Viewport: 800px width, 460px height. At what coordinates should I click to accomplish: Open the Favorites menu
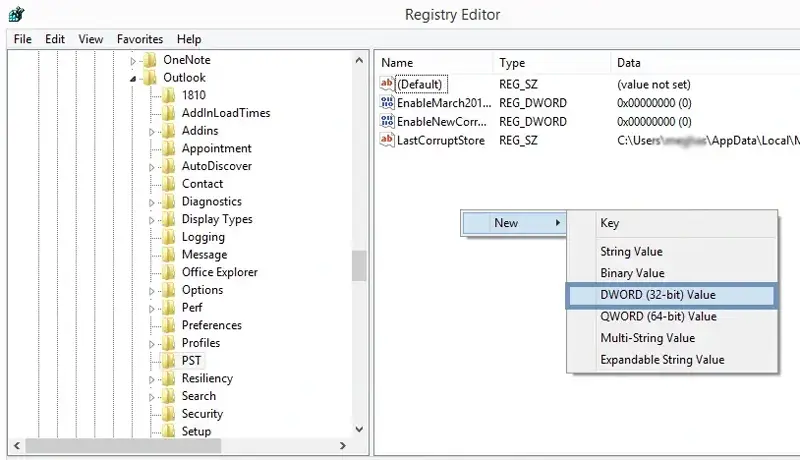(x=139, y=39)
